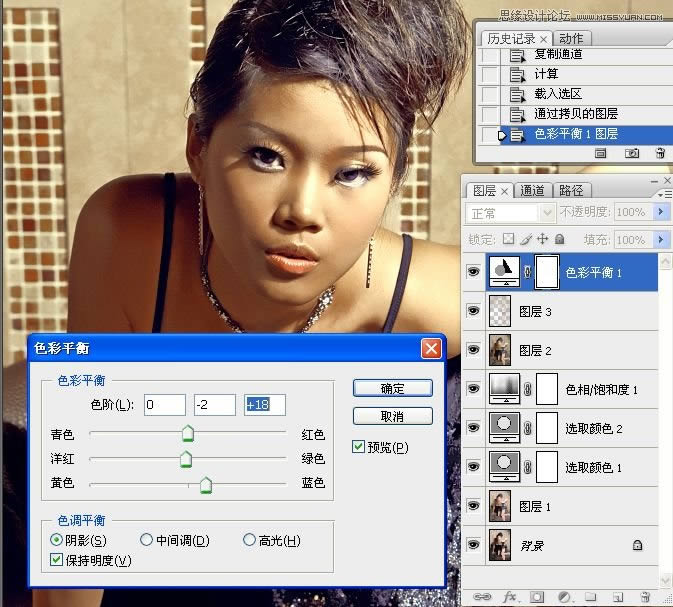Click the 黄色–蓝色 slider handle
Screen dimensions: 673x607
(x=206, y=485)
